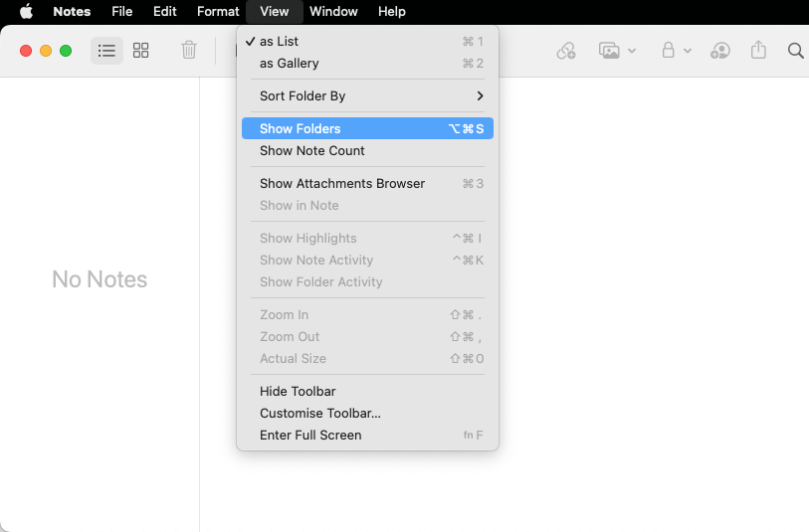This screenshot has height=532, width=809.
Task: Choose Show Attachments Browser
Action: click(341, 184)
